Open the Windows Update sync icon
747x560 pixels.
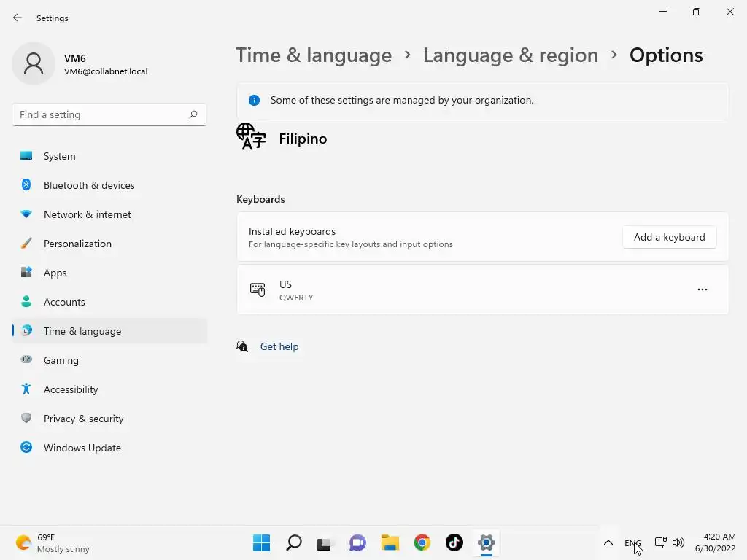26,448
